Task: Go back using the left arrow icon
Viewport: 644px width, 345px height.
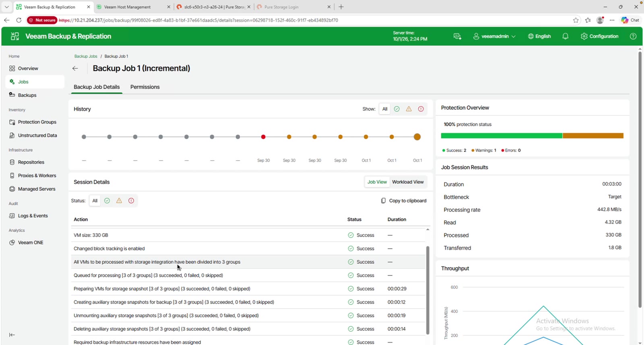Action: tap(75, 68)
